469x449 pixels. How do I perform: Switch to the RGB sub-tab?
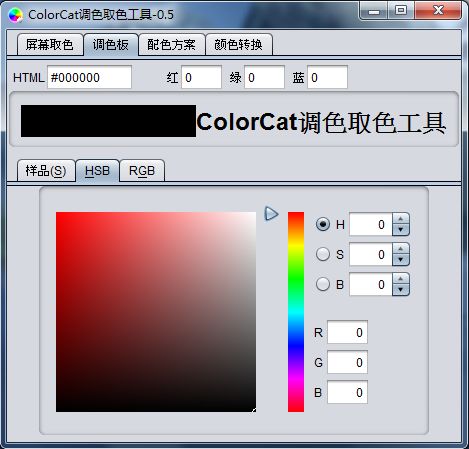pyautogui.click(x=142, y=171)
